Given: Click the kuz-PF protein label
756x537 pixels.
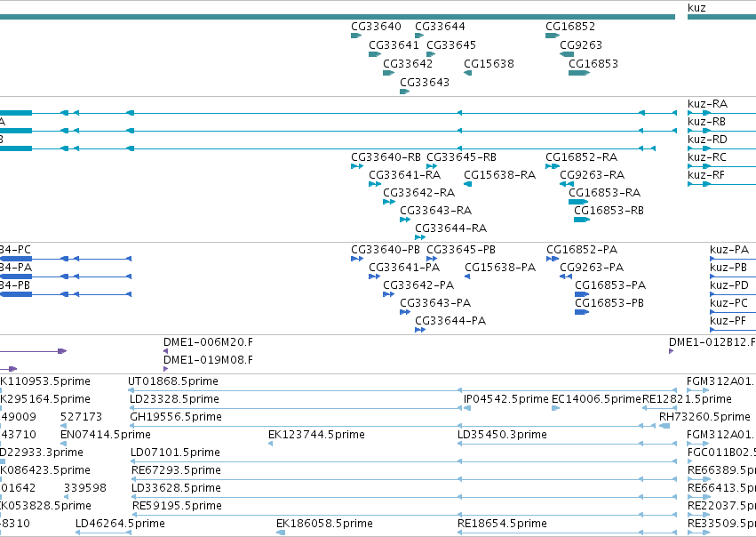Looking at the screenshot, I should coord(728,321).
